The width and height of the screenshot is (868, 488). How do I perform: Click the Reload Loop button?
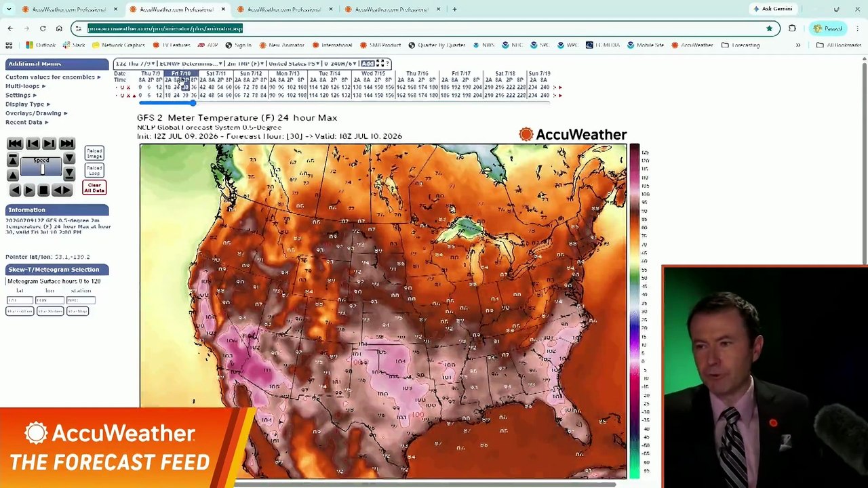[94, 170]
